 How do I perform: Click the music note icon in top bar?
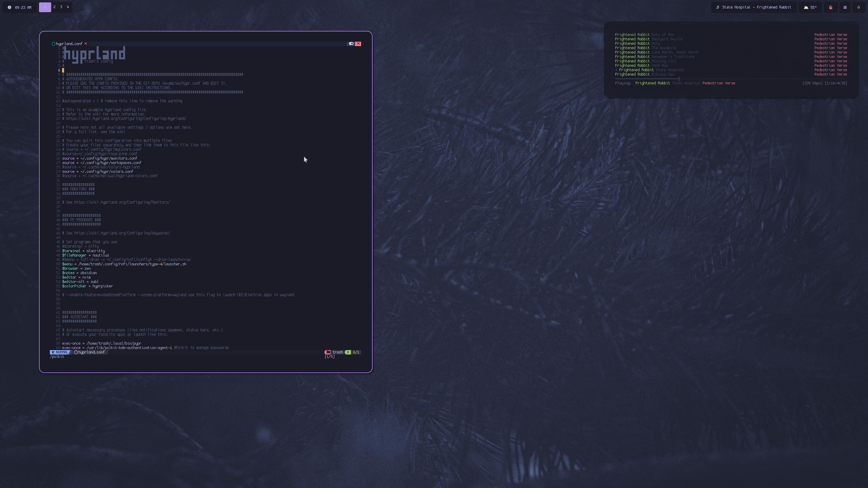[717, 7]
